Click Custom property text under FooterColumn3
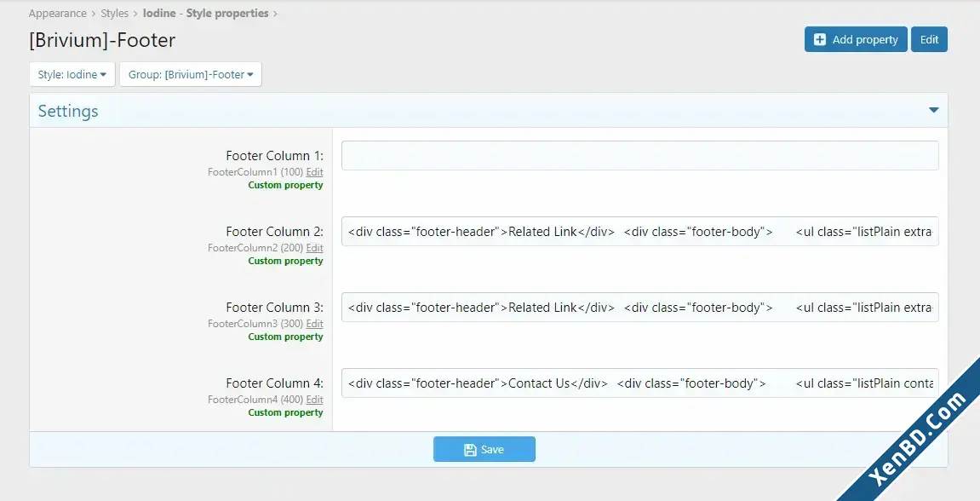Image resolution: width=980 pixels, height=501 pixels. 285,337
